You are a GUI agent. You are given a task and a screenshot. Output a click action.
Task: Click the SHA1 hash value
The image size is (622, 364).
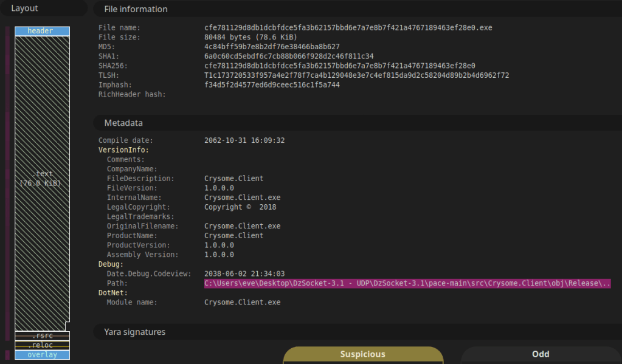(x=289, y=56)
